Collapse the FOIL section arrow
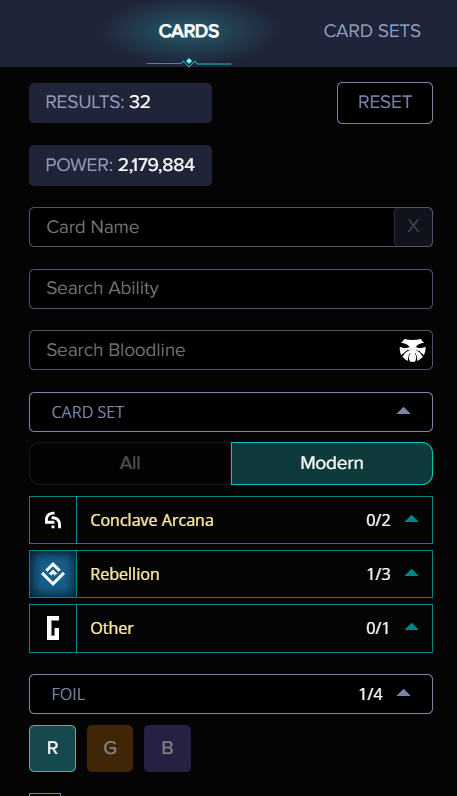 (x=403, y=693)
